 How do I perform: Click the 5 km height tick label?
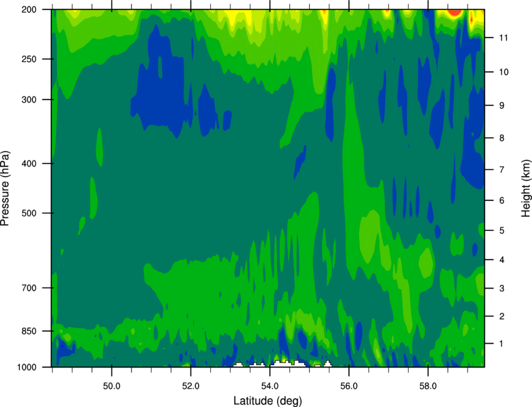coord(502,231)
